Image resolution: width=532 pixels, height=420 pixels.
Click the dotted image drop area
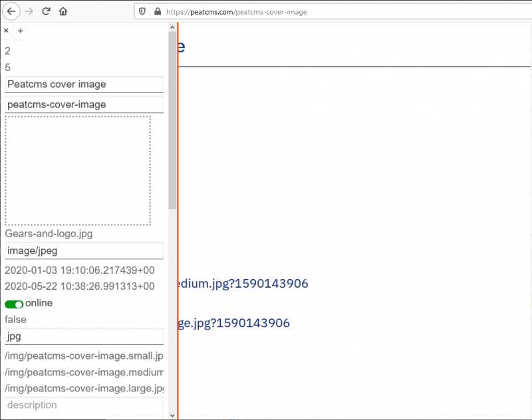click(x=78, y=171)
